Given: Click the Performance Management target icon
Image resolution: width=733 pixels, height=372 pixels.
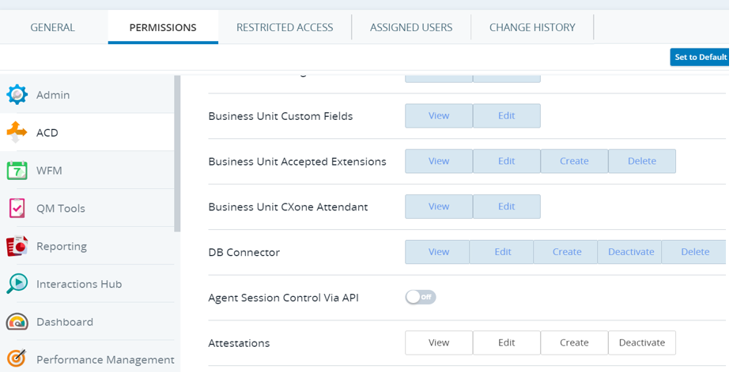Looking at the screenshot, I should point(17,359).
